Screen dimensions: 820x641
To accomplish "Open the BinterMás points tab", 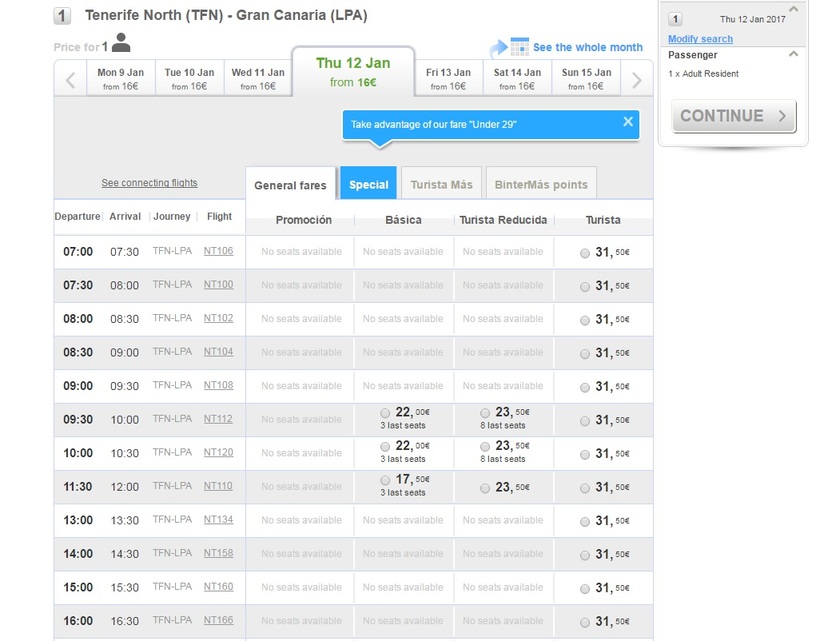I will [x=541, y=185].
